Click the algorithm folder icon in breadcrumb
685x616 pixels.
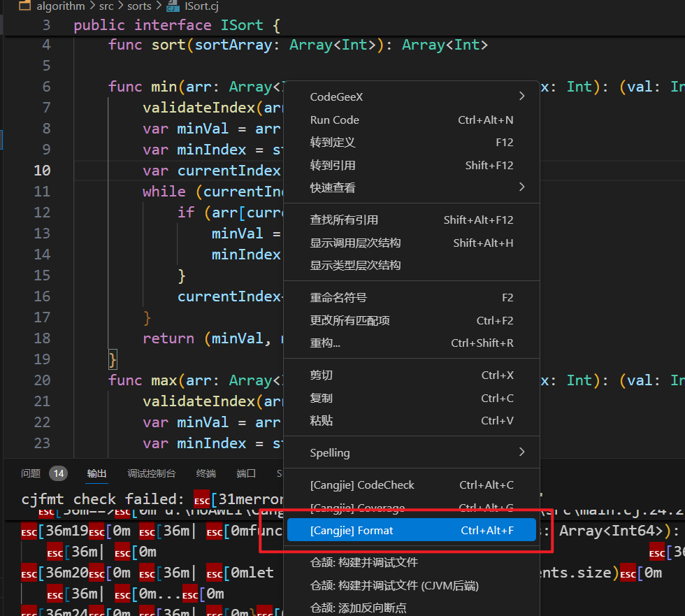[x=25, y=6]
